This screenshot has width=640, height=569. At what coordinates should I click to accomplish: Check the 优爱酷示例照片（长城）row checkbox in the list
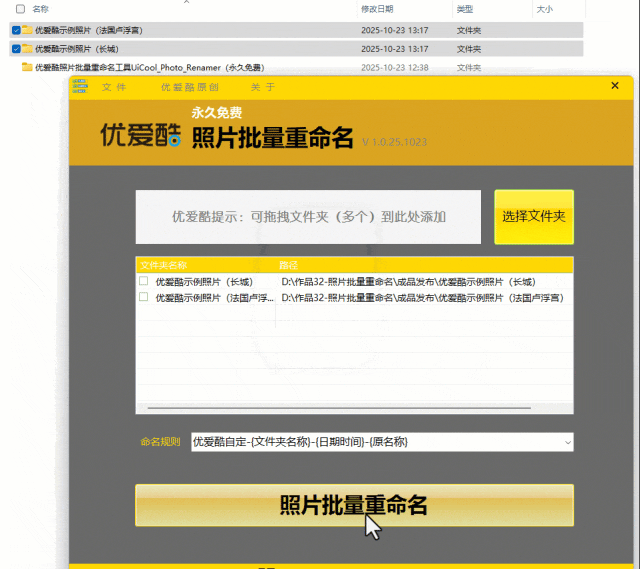(143, 281)
